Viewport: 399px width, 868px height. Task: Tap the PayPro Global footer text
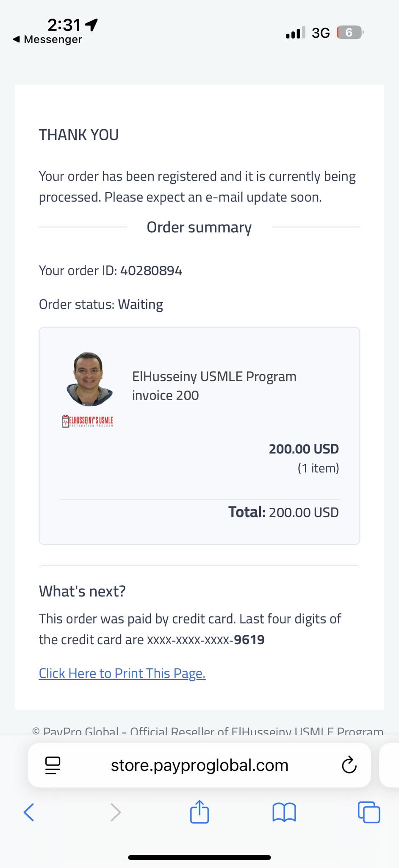pyautogui.click(x=208, y=731)
